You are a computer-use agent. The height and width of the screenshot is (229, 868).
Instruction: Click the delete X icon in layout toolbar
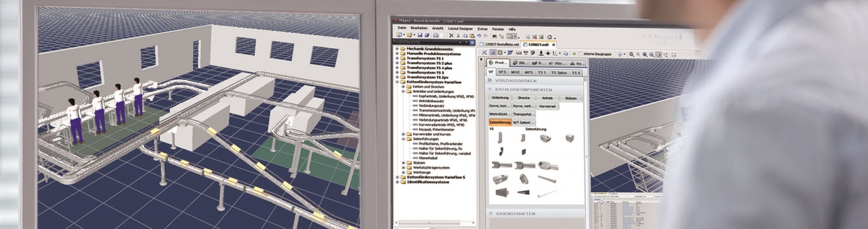[x=485, y=53]
